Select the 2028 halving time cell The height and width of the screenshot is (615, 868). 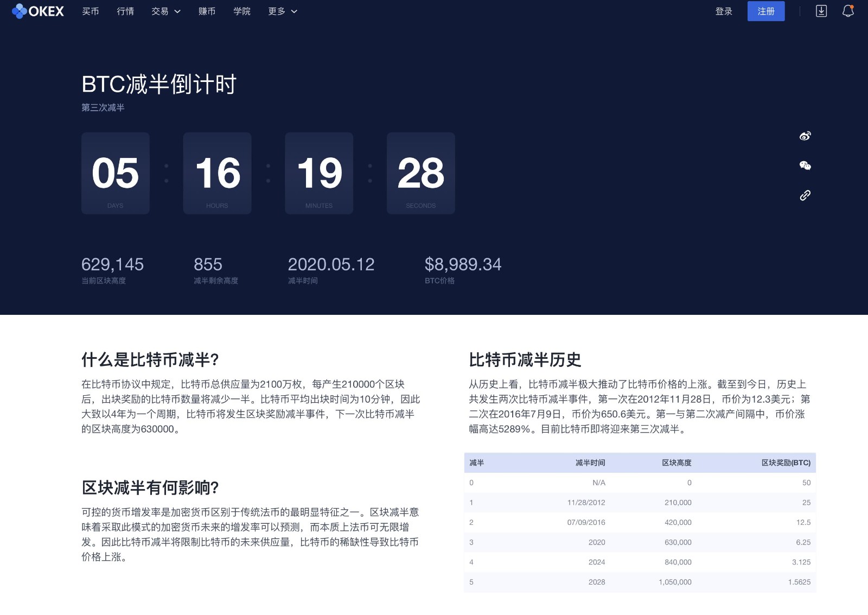(597, 582)
